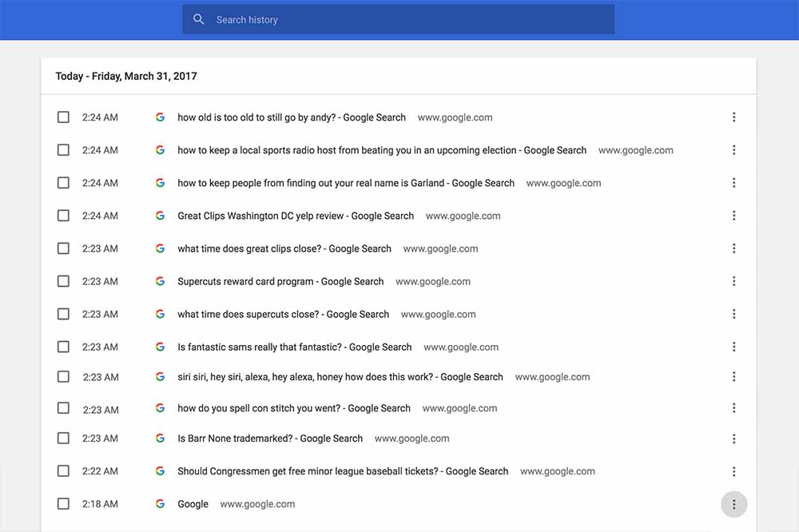The height and width of the screenshot is (532, 799).
Task: Open three-dot menu for Supercuts reward card entry
Action: pyautogui.click(x=733, y=281)
